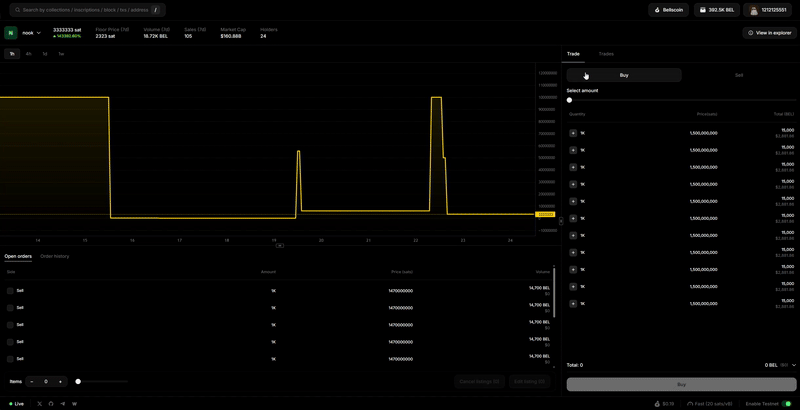Open the profile avatar 1212125551

point(754,10)
